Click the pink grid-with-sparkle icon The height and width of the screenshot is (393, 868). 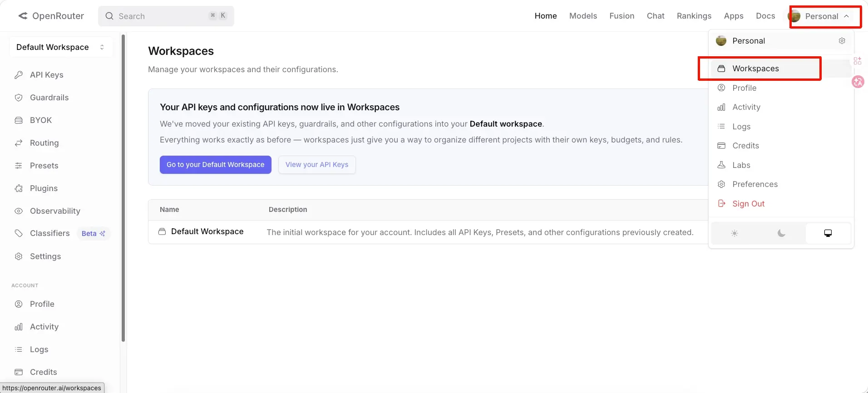pos(858,61)
